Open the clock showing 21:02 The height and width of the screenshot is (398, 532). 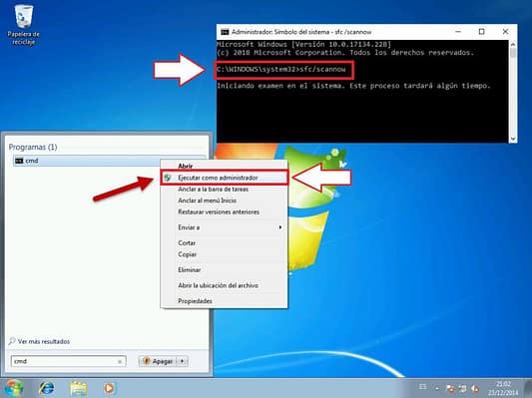pos(503,388)
